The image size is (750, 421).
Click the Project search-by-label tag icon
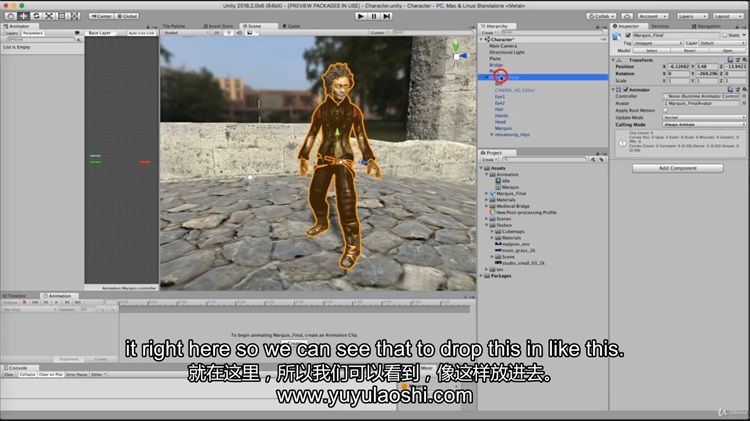pyautogui.click(x=601, y=159)
